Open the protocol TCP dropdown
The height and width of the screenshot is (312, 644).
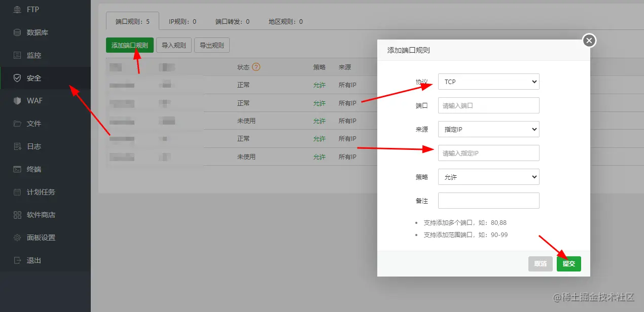click(489, 82)
